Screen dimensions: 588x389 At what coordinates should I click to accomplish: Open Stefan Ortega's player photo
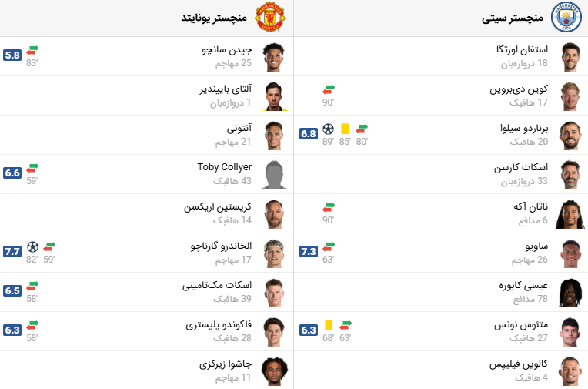coord(570,57)
